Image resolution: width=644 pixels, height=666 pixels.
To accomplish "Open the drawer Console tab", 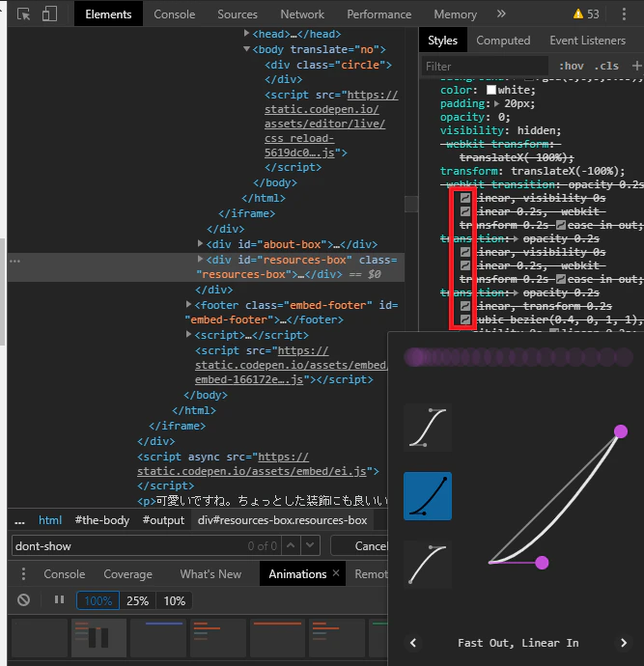I will [64, 574].
